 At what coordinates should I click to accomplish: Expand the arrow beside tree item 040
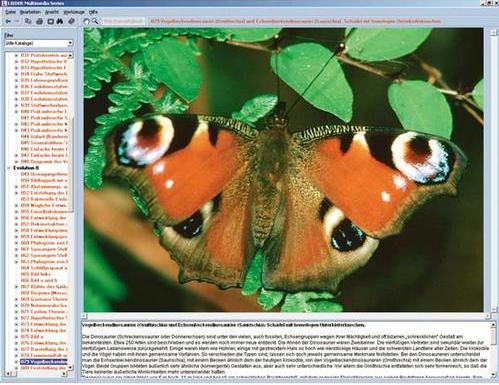click(16, 112)
